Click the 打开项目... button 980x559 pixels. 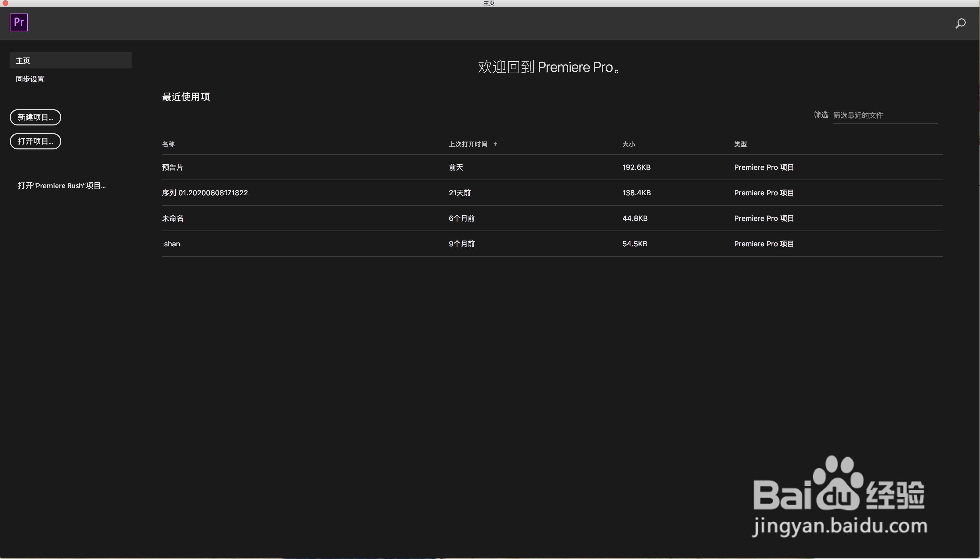coord(35,141)
